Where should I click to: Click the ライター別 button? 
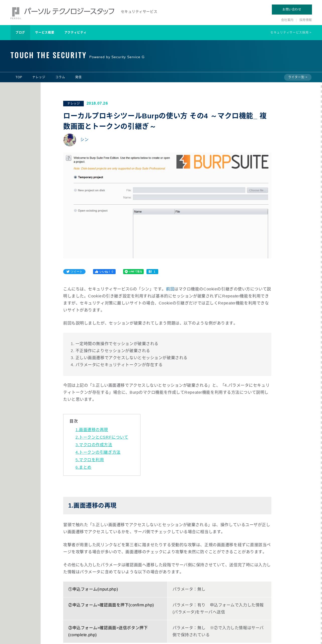[298, 77]
